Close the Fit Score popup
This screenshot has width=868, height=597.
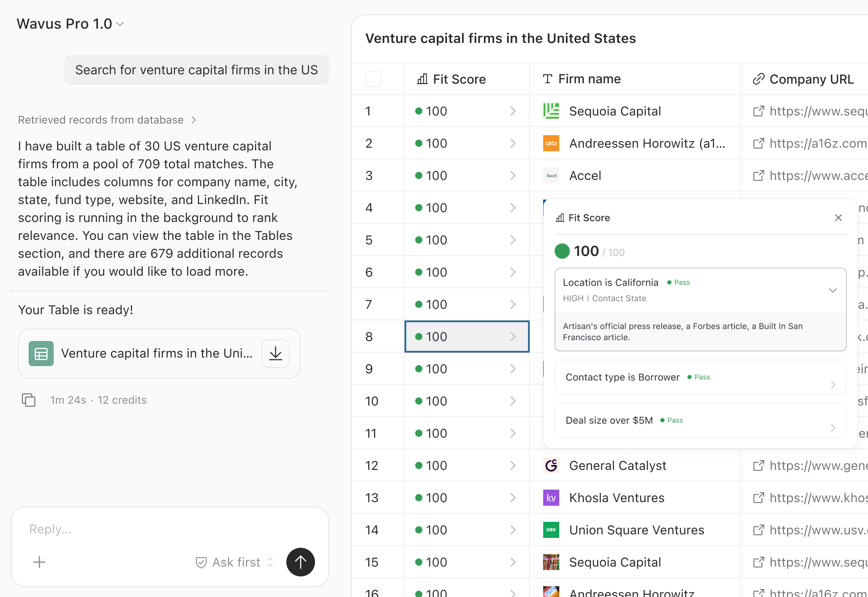coord(838,217)
